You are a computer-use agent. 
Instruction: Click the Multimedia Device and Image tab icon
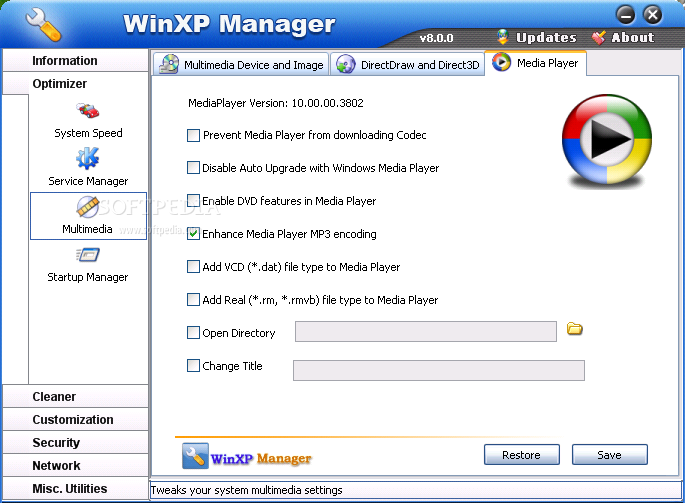[169, 64]
